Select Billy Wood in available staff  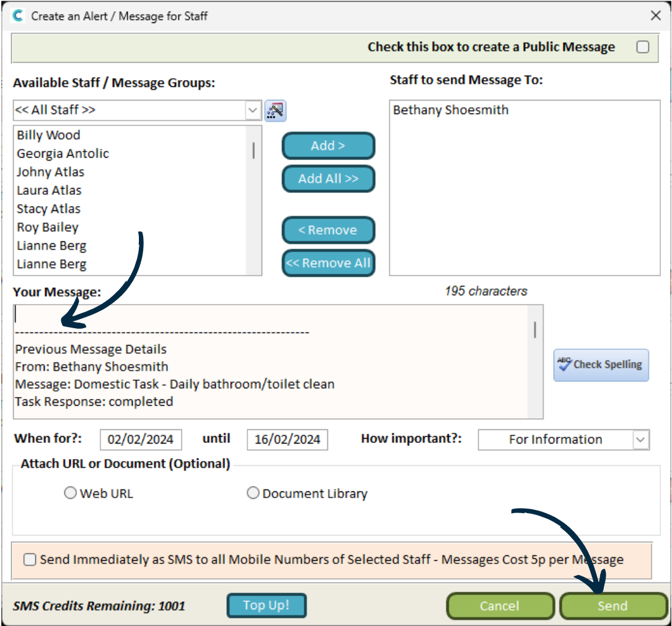48,135
